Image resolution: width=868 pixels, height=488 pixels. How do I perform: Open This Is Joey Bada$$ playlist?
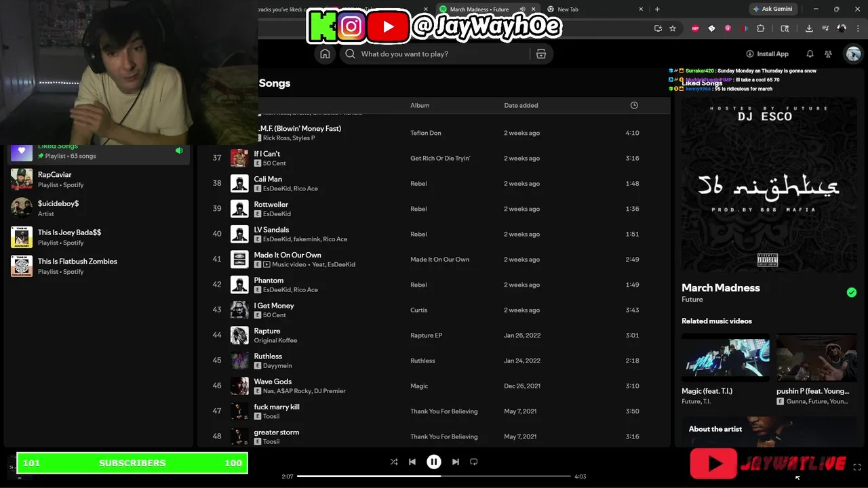tap(99, 237)
